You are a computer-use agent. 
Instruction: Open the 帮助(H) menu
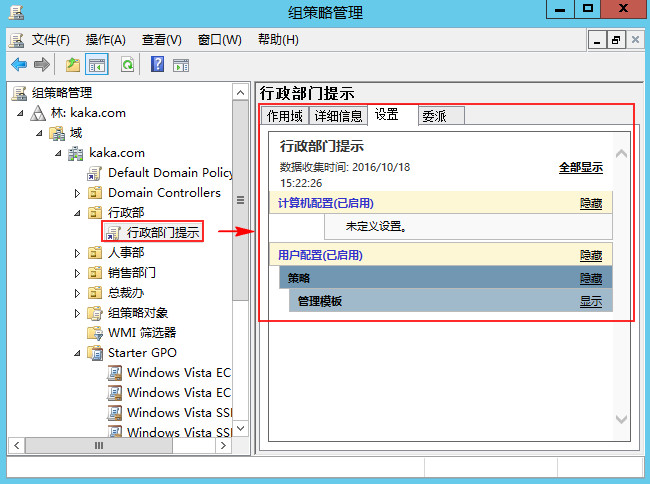278,40
